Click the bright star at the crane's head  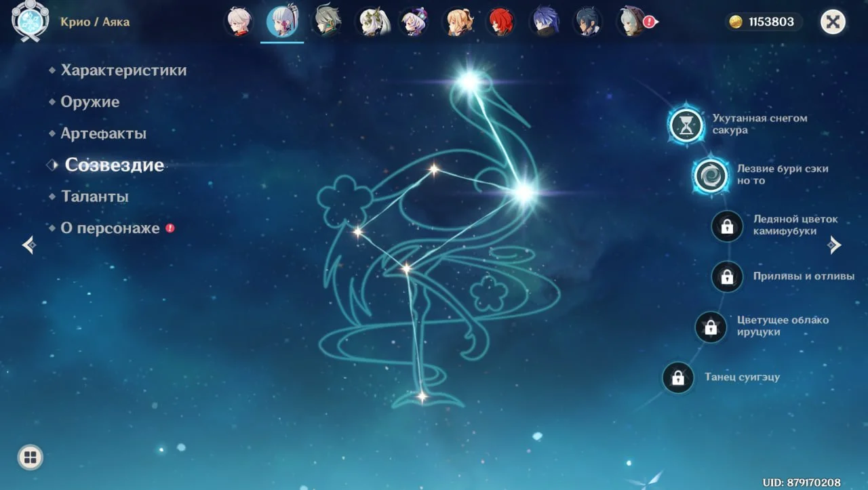pyautogui.click(x=468, y=83)
